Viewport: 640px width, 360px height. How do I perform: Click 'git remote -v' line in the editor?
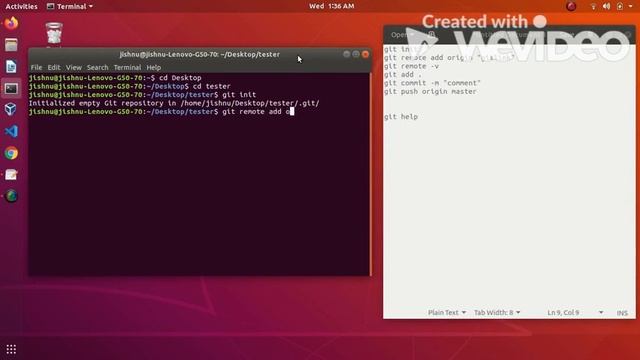[411, 66]
